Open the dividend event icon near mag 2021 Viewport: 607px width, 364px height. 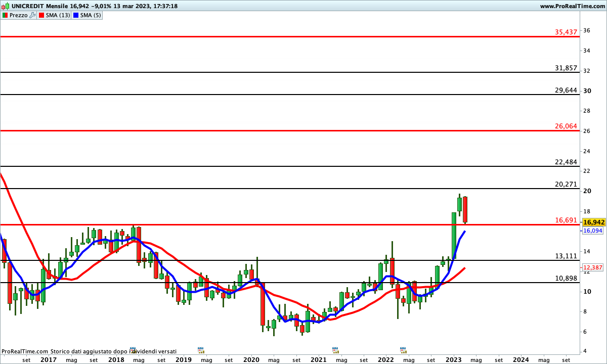point(335,349)
